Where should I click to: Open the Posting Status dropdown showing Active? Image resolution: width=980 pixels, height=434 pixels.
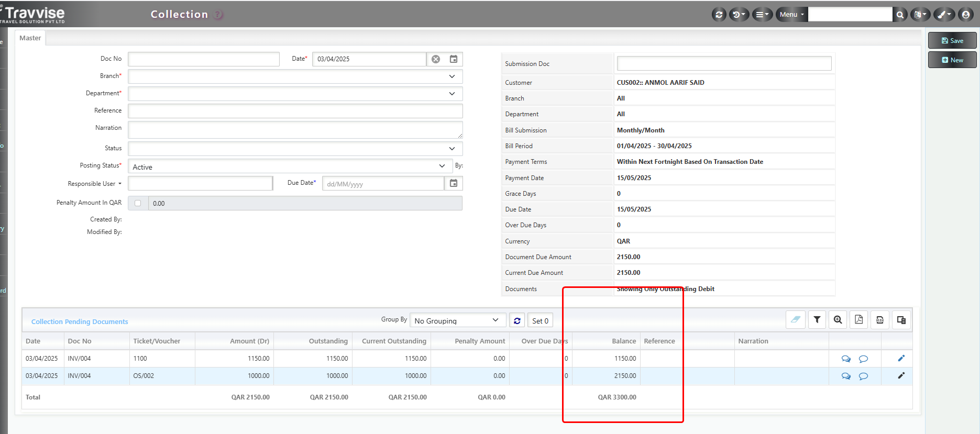pyautogui.click(x=290, y=166)
